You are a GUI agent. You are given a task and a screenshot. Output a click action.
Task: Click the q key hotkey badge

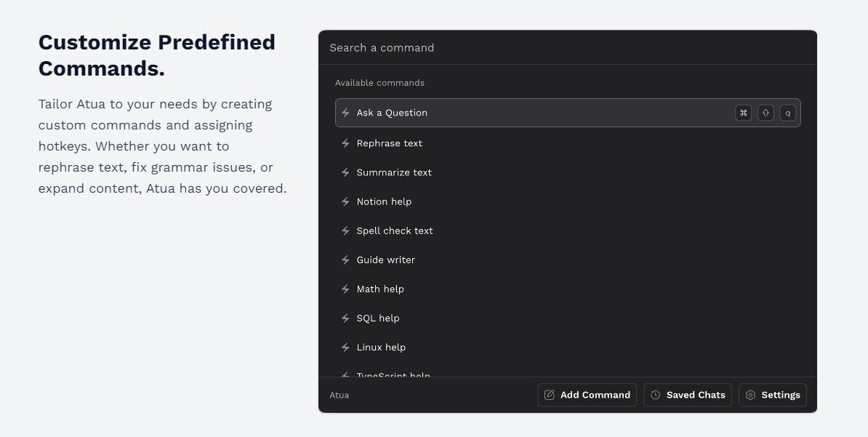click(787, 113)
